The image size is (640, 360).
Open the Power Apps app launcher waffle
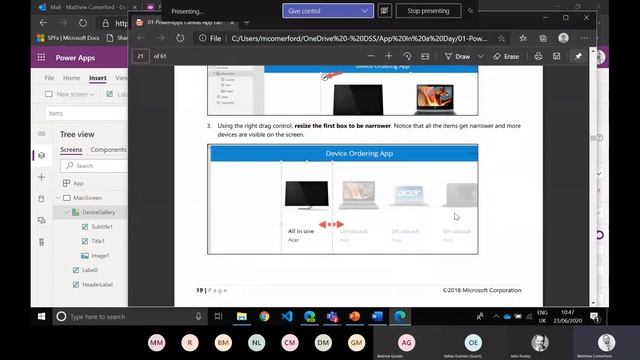coord(41,58)
